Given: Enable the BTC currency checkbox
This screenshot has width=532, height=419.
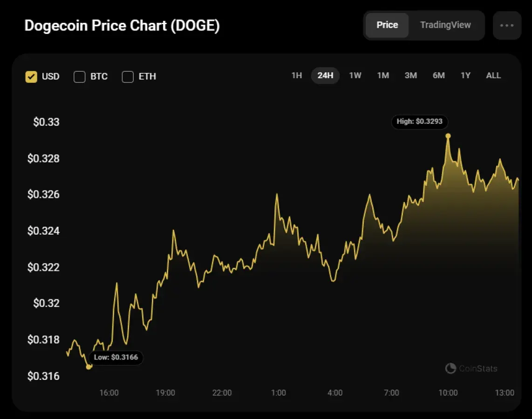Looking at the screenshot, I should pyautogui.click(x=79, y=76).
